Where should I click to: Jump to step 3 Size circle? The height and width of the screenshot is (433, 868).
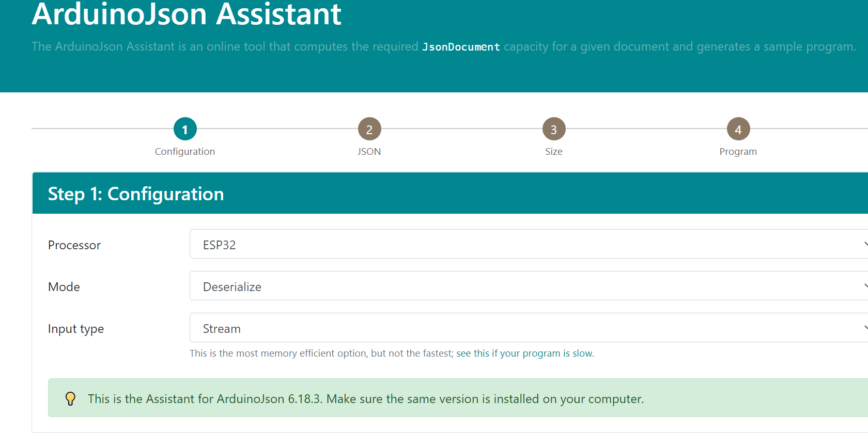pos(554,129)
